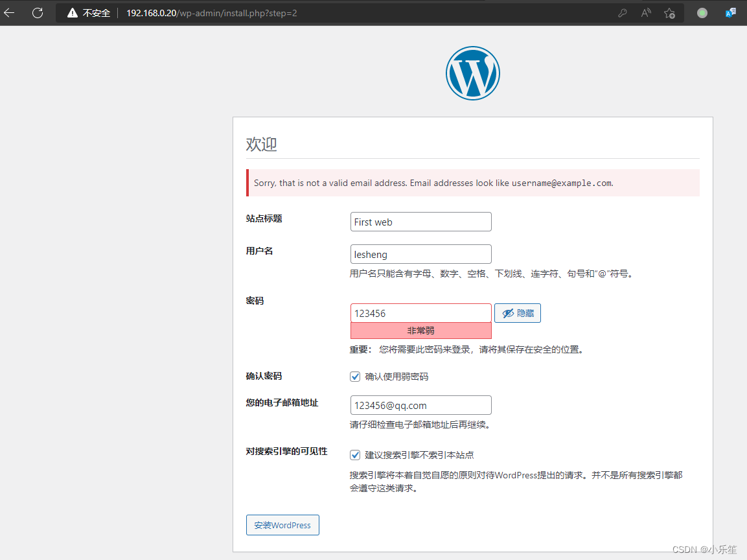
Task: Activate the read aloud icon
Action: [646, 13]
